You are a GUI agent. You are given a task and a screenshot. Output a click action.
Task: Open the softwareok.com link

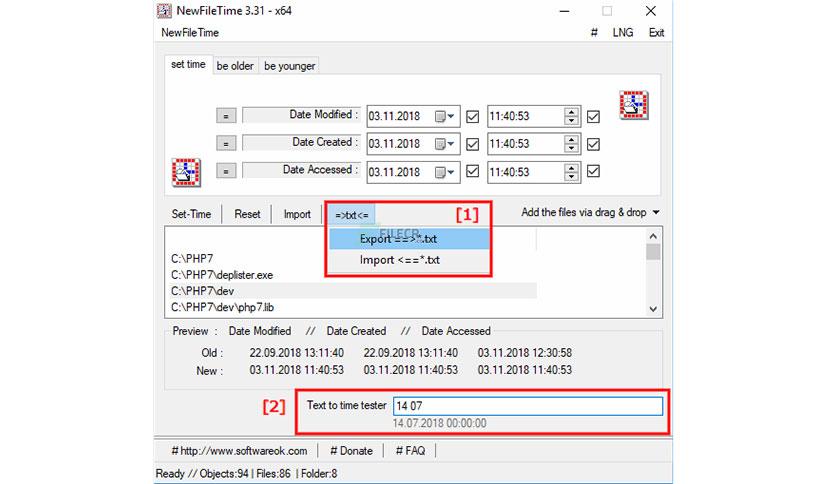click(239, 451)
